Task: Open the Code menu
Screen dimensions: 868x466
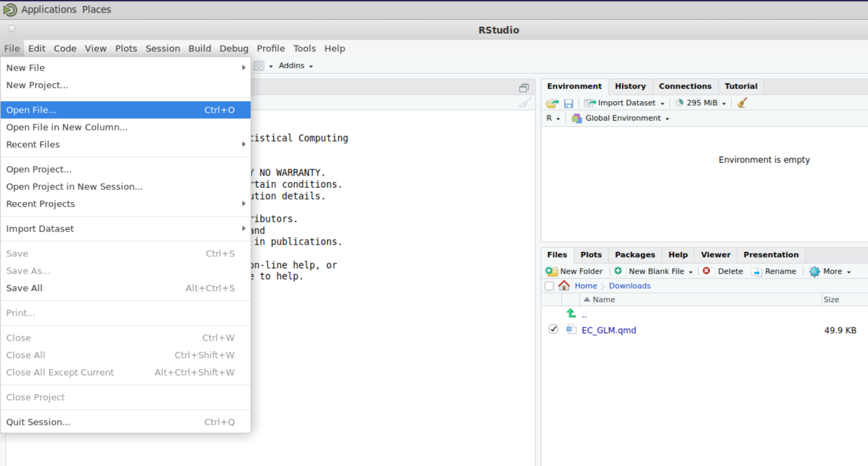Action: tap(65, 49)
